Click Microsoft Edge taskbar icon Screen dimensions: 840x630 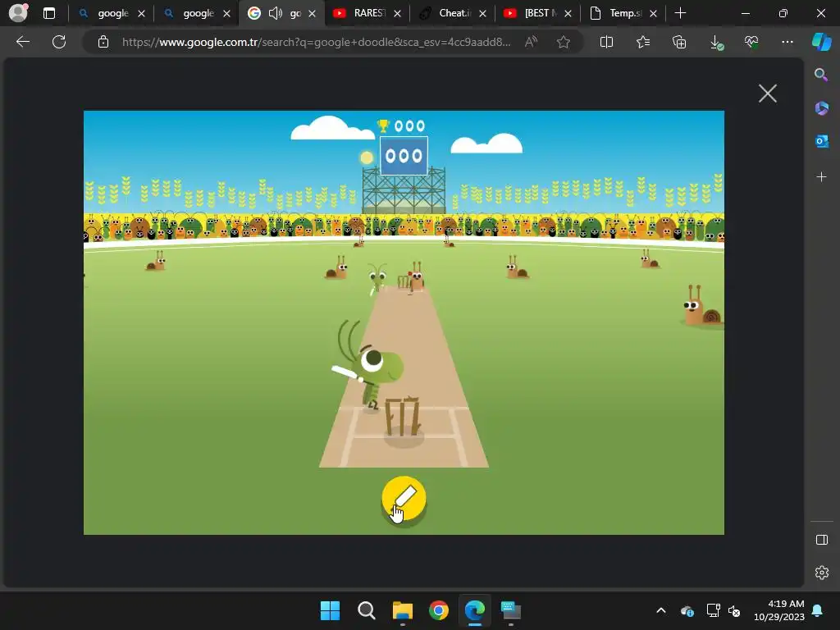click(475, 610)
